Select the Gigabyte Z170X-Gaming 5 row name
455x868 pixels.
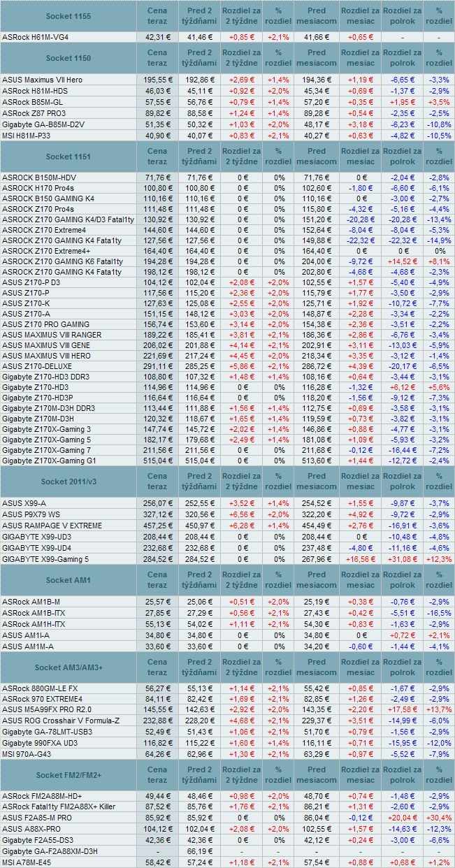(x=46, y=440)
